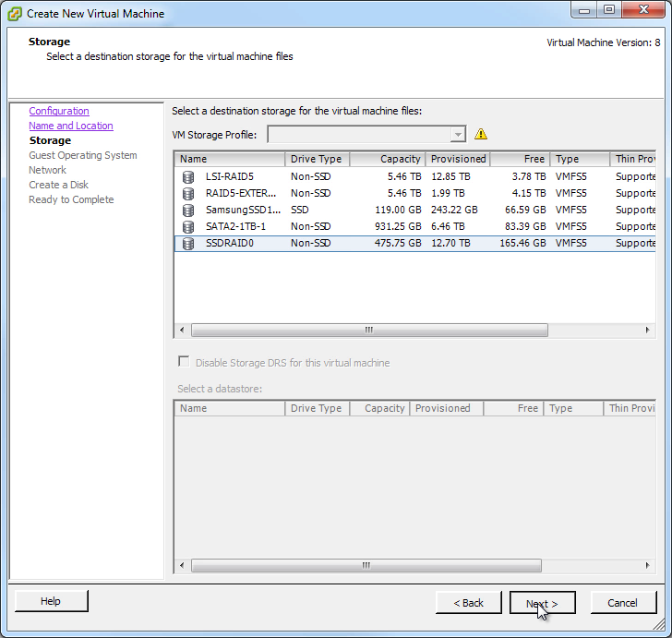
Task: Sort the upper table by Name column
Action: (x=230, y=159)
